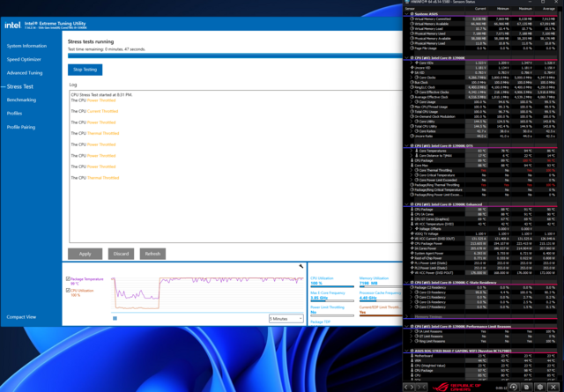Image resolution: width=564 pixels, height=392 pixels.
Task: Click the Average column header in HWiNFO
Action: pyautogui.click(x=548, y=9)
